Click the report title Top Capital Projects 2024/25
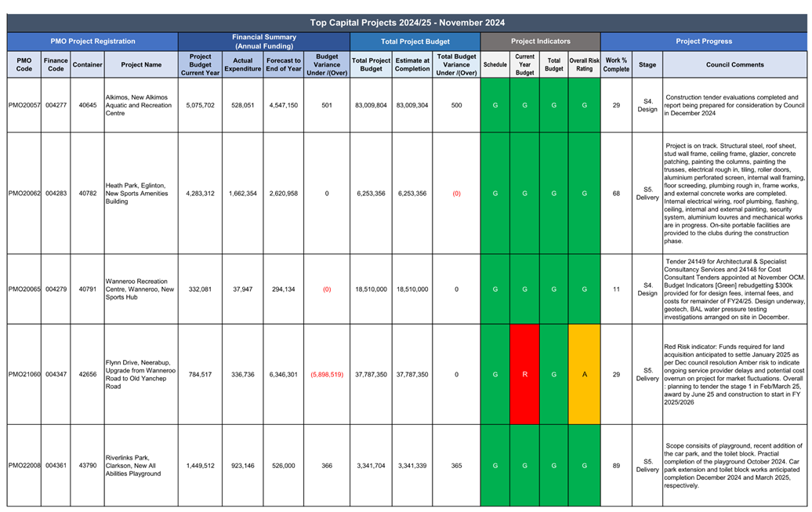 tap(407, 23)
